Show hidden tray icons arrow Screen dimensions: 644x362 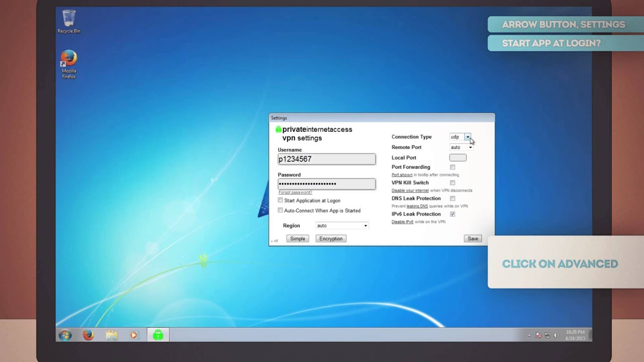(x=529, y=335)
